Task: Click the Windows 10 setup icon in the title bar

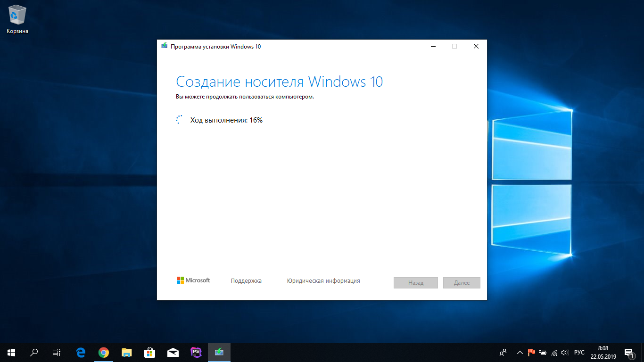Action: [164, 46]
